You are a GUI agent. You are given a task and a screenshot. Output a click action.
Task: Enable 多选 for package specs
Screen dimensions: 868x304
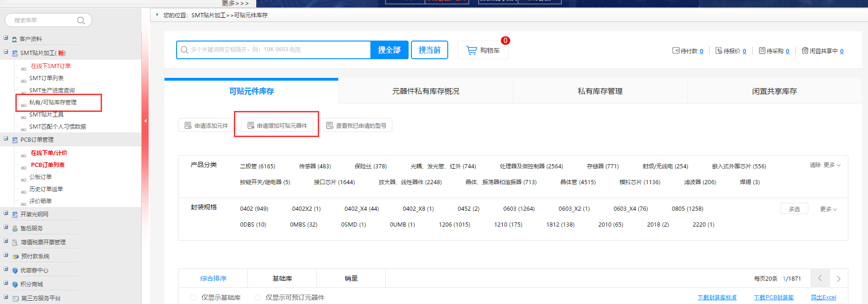click(794, 209)
